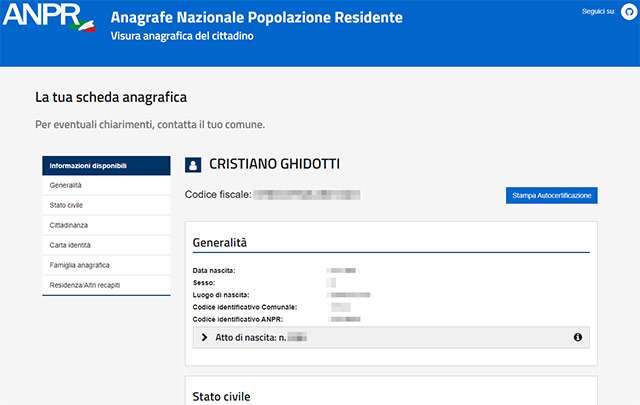Viewport: 640px width, 405px height.
Task: Click the CRISTIANO GHIDOTTI name heading
Action: click(274, 164)
